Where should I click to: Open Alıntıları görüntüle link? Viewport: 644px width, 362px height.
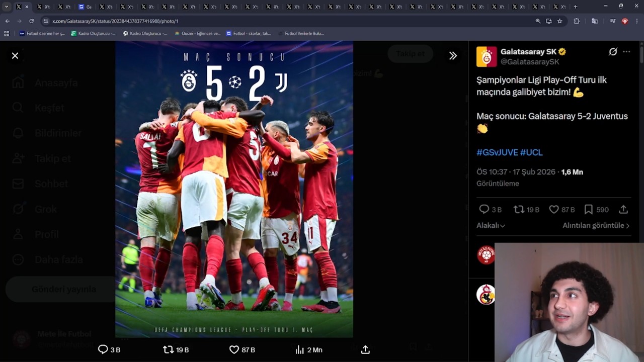[x=596, y=226]
